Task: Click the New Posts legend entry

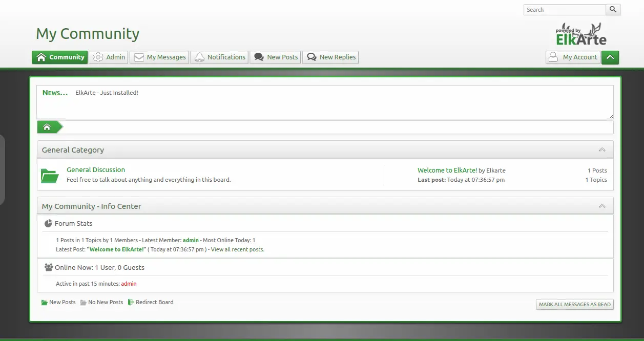Action: pos(58,302)
